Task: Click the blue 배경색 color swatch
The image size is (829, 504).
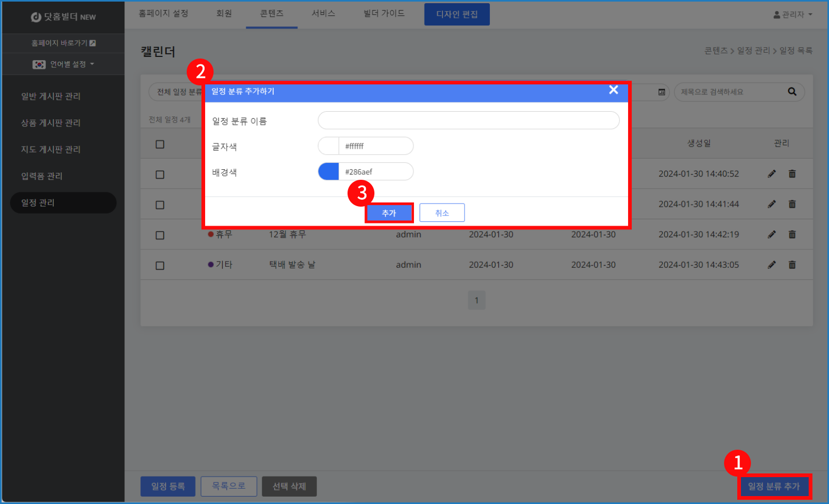Action: click(329, 172)
